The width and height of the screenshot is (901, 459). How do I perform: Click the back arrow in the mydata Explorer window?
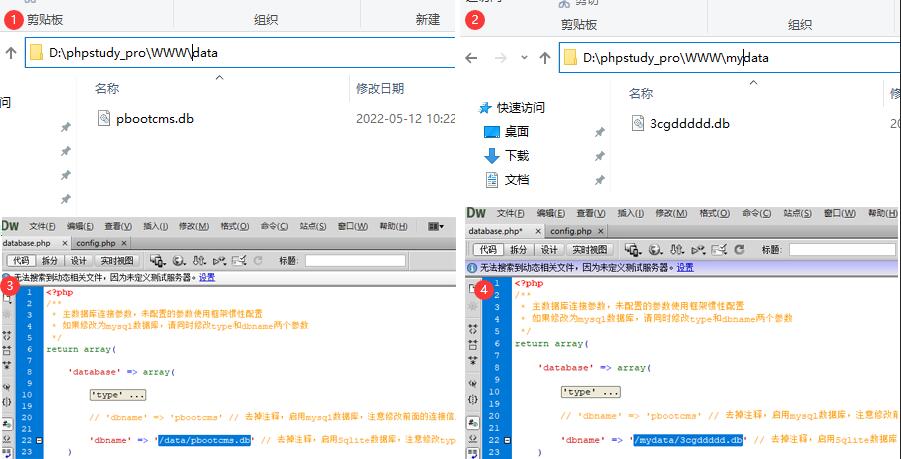tap(474, 58)
